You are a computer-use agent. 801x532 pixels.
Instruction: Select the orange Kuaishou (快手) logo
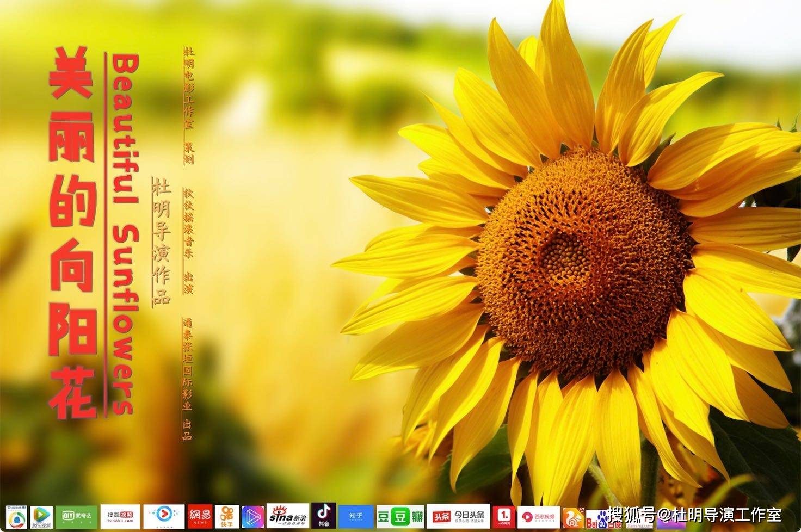click(227, 517)
